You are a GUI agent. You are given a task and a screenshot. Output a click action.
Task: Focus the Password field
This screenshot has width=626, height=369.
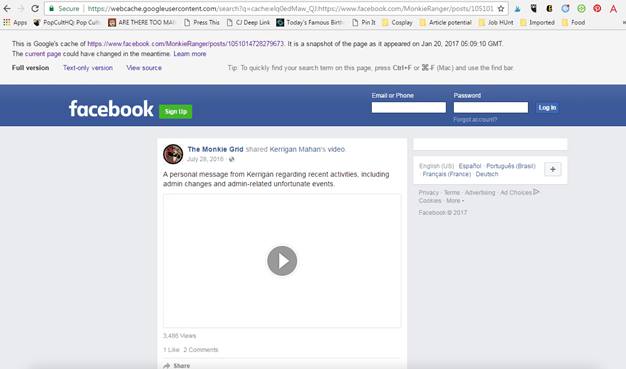491,107
